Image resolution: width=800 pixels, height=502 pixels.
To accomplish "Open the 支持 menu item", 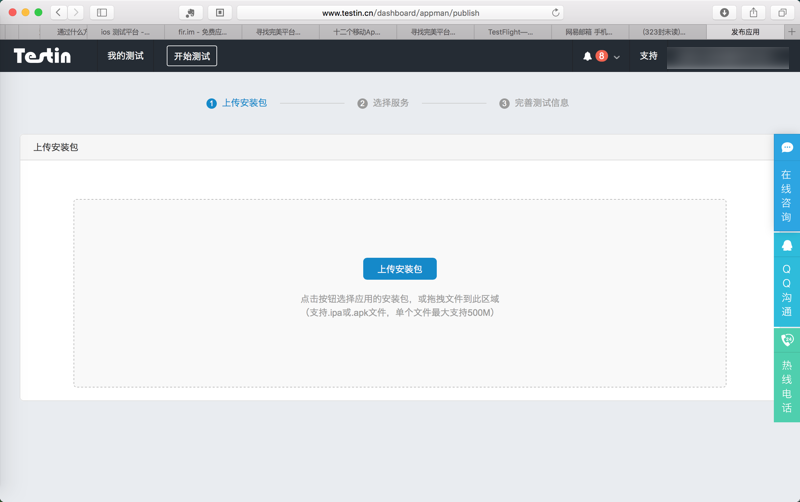I will tap(648, 56).
